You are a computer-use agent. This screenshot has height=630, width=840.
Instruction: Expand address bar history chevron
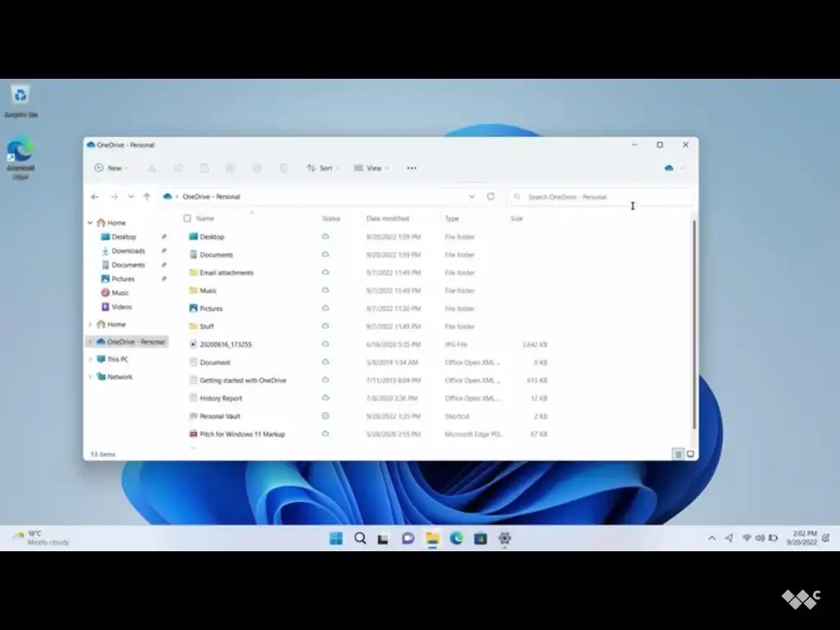pos(472,197)
